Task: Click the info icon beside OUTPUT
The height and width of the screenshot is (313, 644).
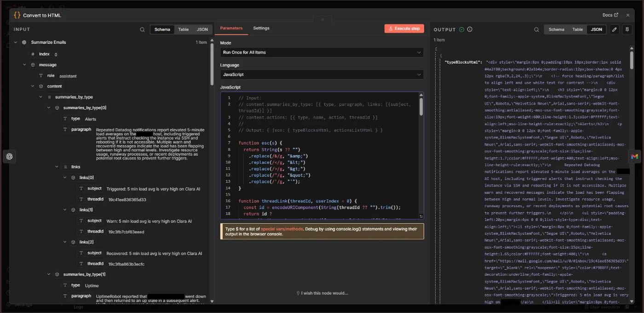Action: [470, 29]
